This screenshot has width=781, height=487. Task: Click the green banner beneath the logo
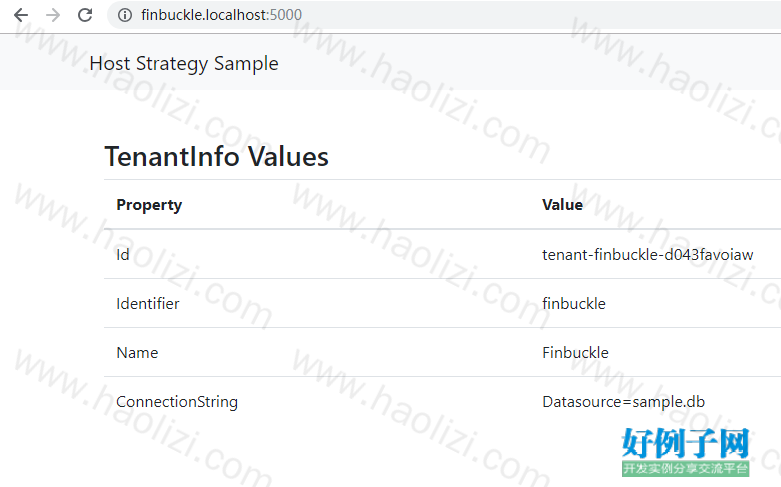pos(685,469)
